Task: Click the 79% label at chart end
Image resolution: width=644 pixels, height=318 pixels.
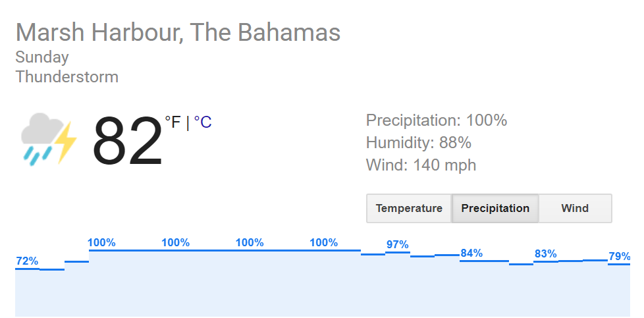Action: coord(619,257)
